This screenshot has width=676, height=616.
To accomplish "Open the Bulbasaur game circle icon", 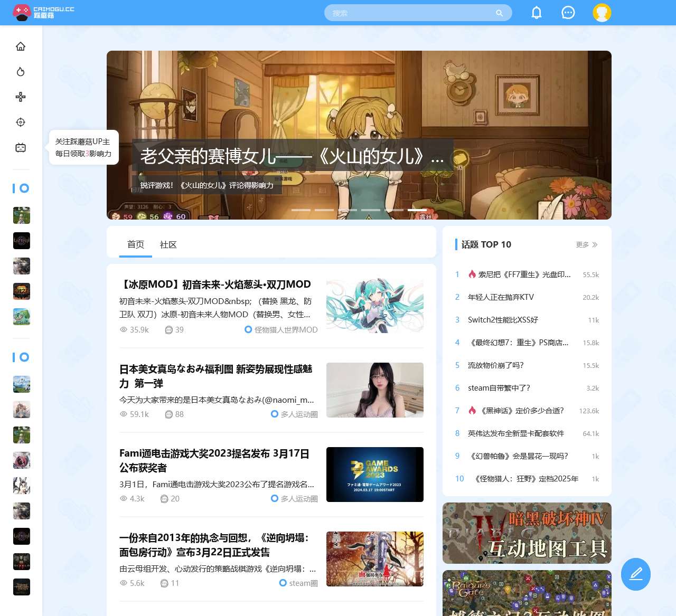I will (x=22, y=317).
